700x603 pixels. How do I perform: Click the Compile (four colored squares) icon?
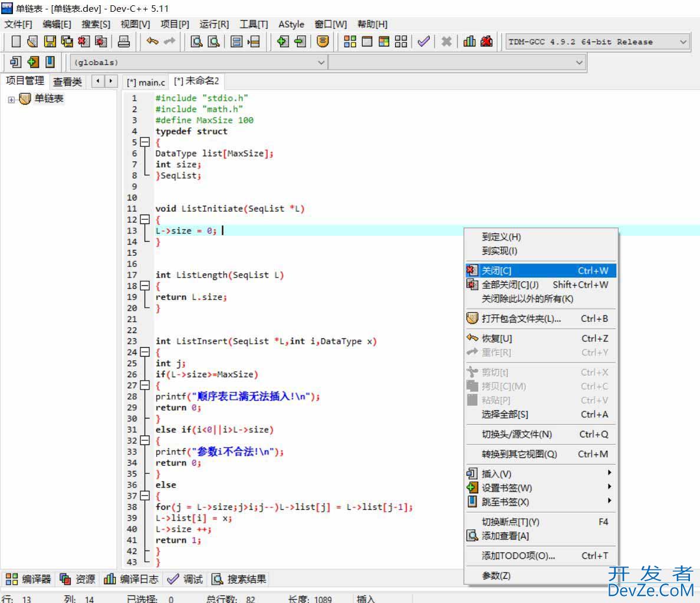click(350, 41)
